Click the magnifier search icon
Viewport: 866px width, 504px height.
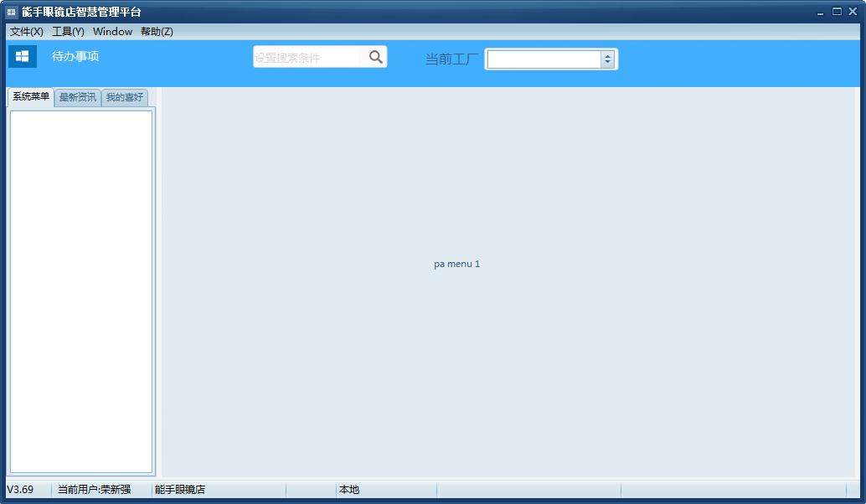pyautogui.click(x=376, y=57)
